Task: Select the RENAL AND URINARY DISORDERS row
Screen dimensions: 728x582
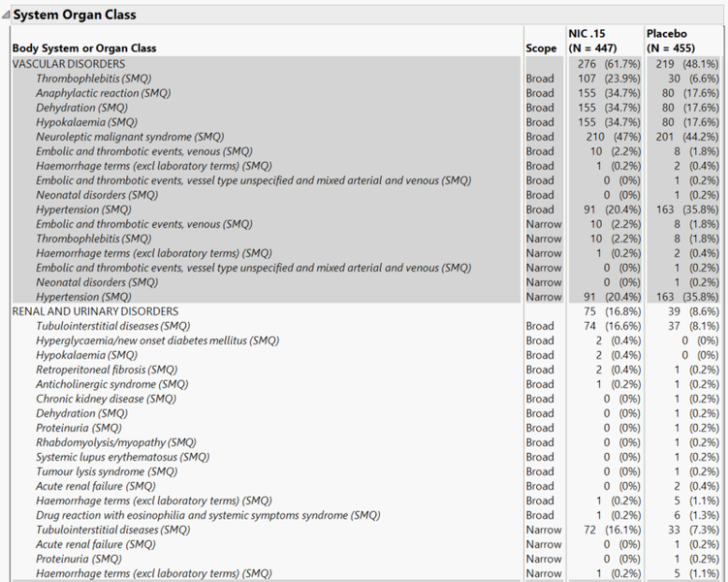Action: (95, 311)
